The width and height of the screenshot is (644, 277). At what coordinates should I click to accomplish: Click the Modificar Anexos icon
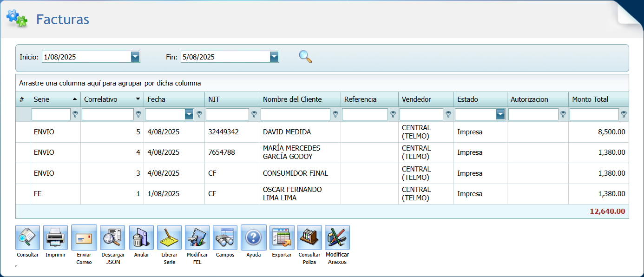tap(337, 237)
